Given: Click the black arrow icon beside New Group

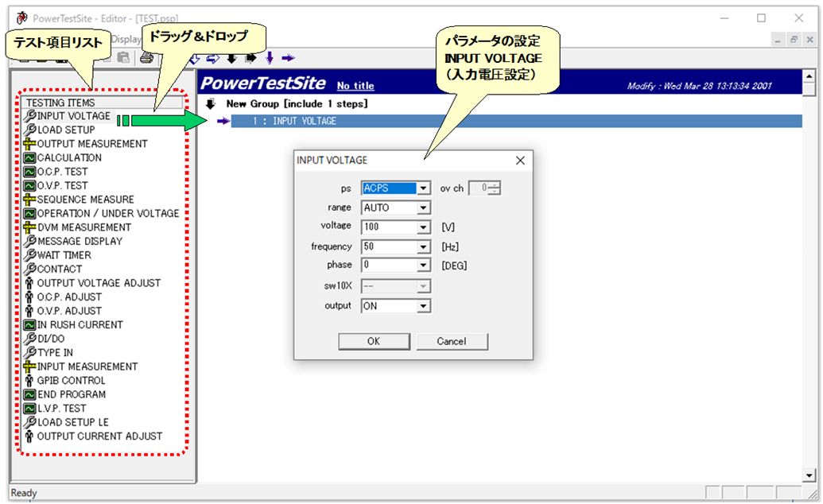Looking at the screenshot, I should pyautogui.click(x=211, y=103).
